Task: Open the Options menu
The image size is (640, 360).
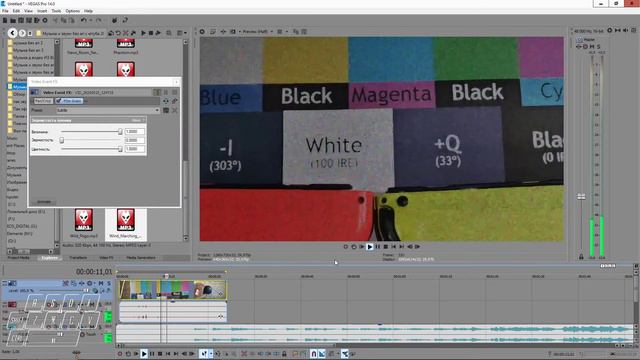Action: coord(73,11)
